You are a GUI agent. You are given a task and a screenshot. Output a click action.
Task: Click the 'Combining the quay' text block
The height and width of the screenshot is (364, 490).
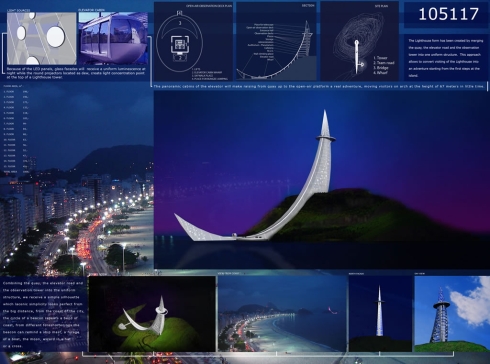(x=43, y=314)
